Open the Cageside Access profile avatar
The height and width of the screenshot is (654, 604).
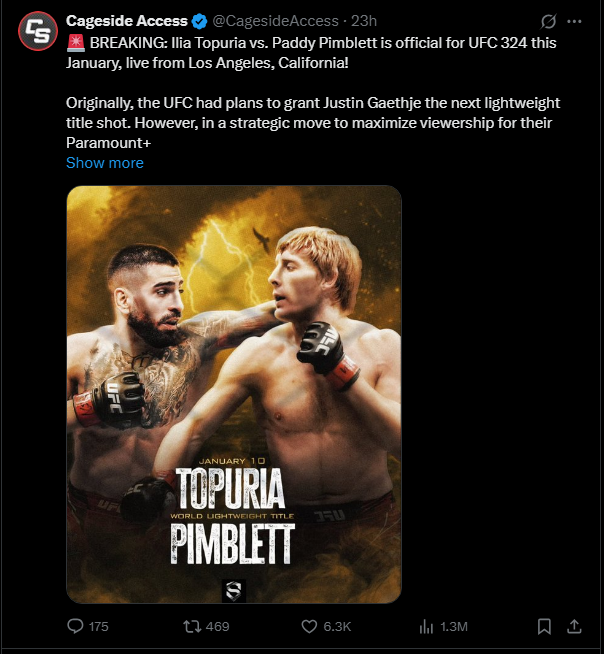(37, 32)
